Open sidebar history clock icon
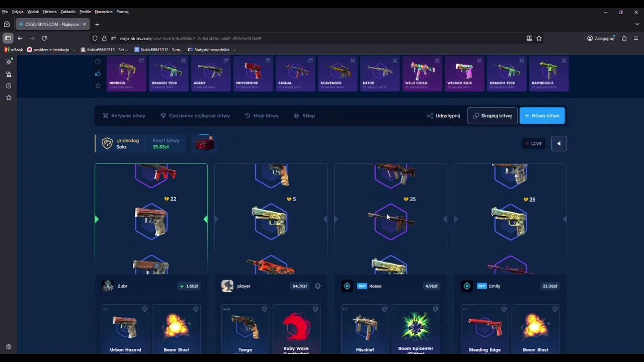 click(x=9, y=86)
